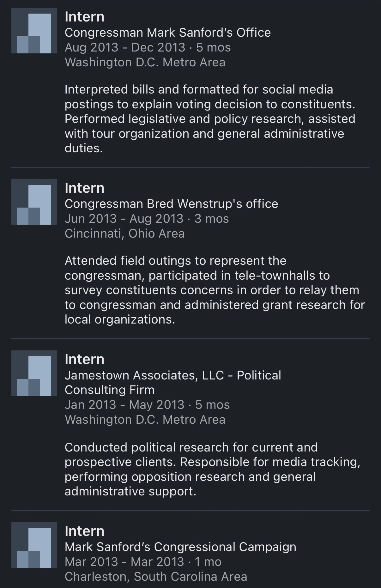The image size is (381, 588).
Task: Open Congressman Mark Sanford's Office company link
Action: click(x=167, y=33)
